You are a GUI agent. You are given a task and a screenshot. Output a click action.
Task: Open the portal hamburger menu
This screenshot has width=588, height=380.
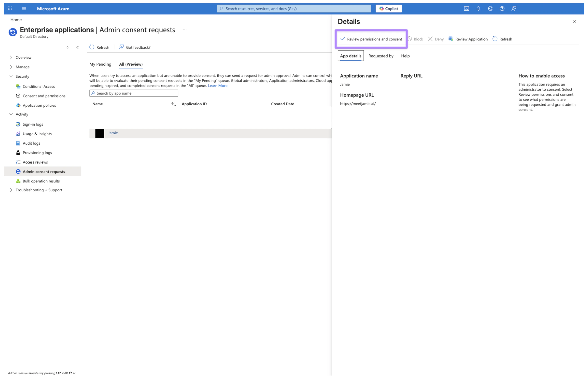pyautogui.click(x=24, y=9)
